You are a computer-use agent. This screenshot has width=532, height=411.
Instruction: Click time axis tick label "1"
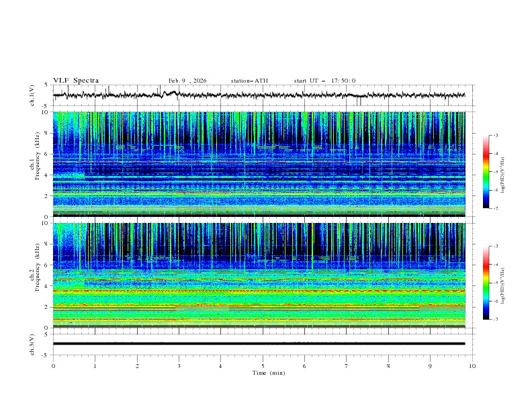95,366
